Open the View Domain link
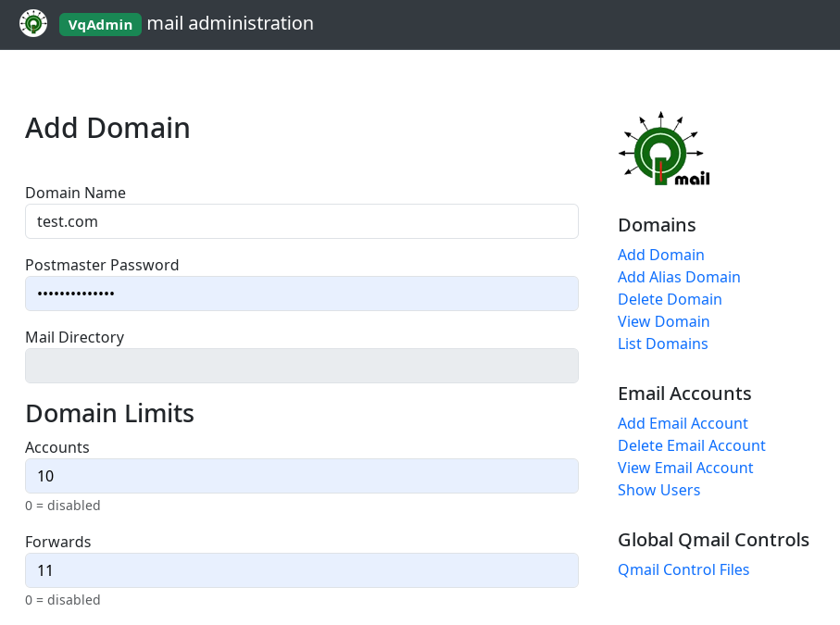840x625 pixels. (x=664, y=321)
